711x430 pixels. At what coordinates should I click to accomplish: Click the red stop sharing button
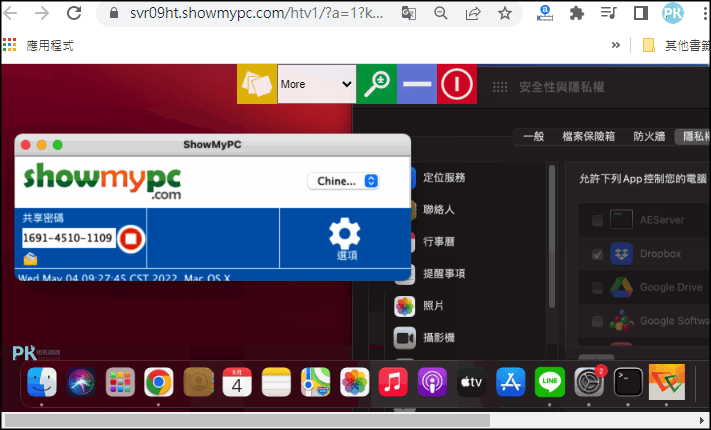tap(131, 239)
